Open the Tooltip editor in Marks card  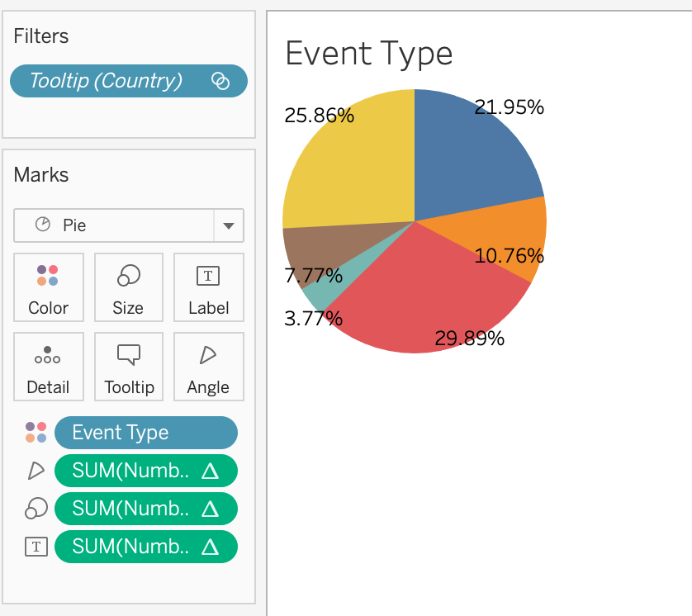[128, 367]
